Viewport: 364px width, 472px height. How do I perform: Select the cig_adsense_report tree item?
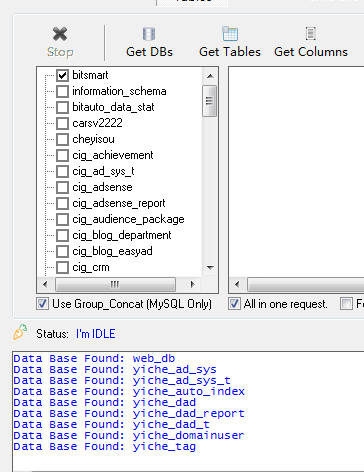pos(119,203)
